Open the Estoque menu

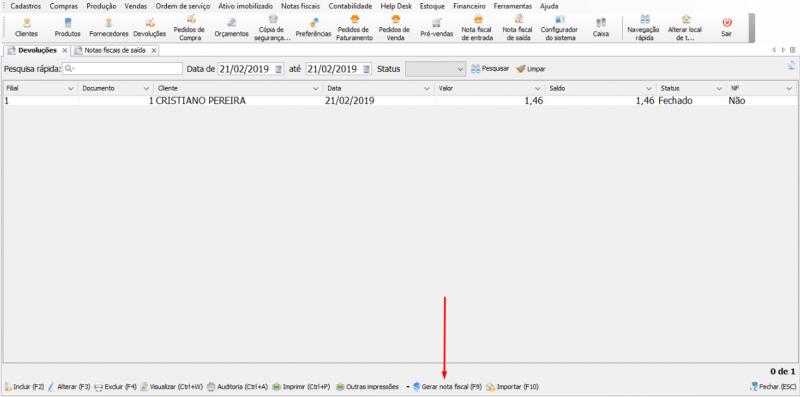[432, 7]
